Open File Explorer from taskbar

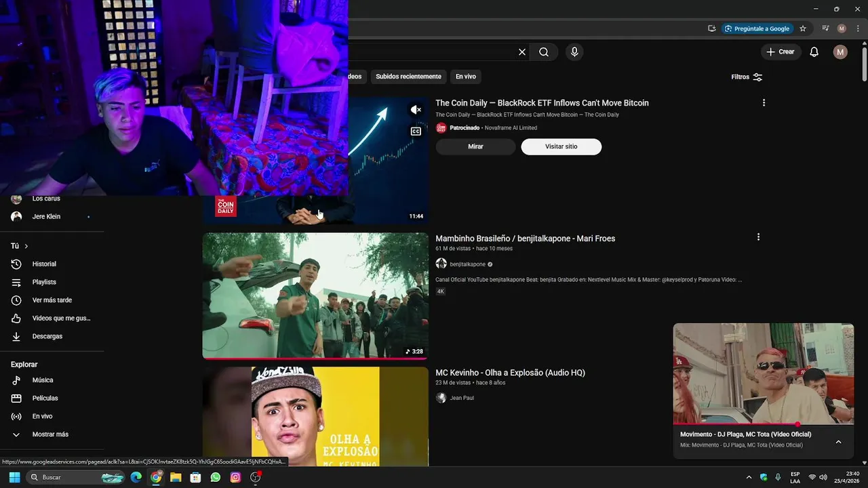tap(176, 477)
